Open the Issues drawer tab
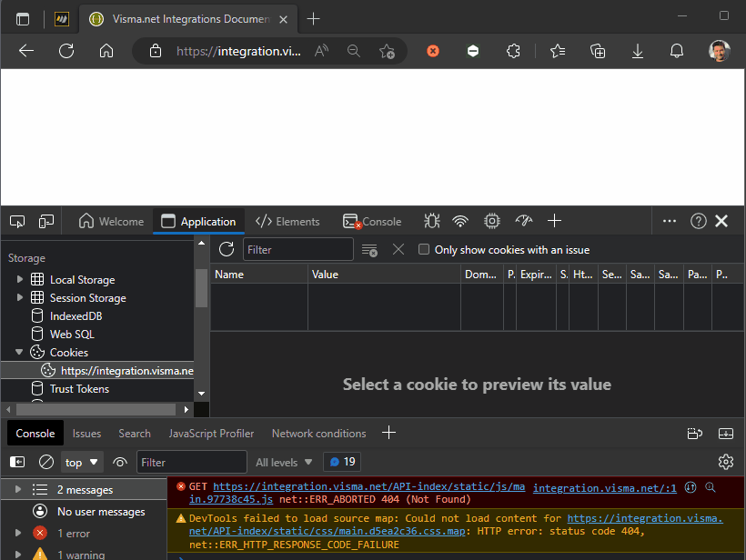The height and width of the screenshot is (560, 746). pyautogui.click(x=86, y=434)
